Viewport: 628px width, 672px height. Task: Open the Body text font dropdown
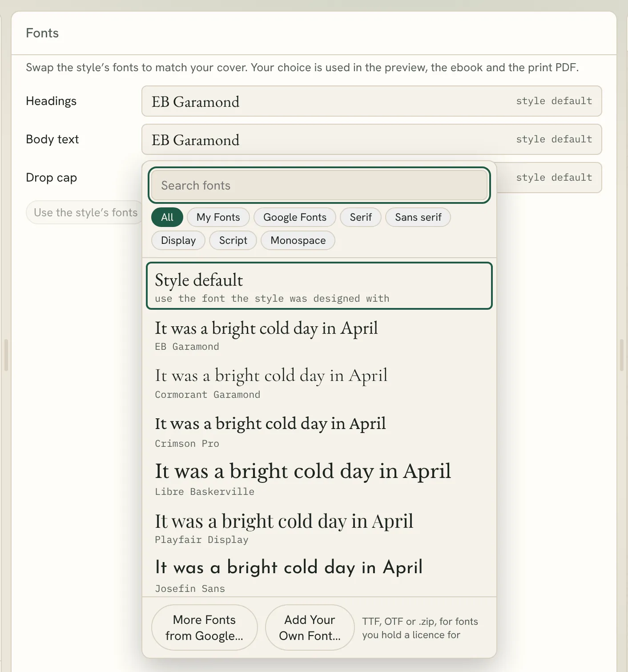(x=371, y=139)
